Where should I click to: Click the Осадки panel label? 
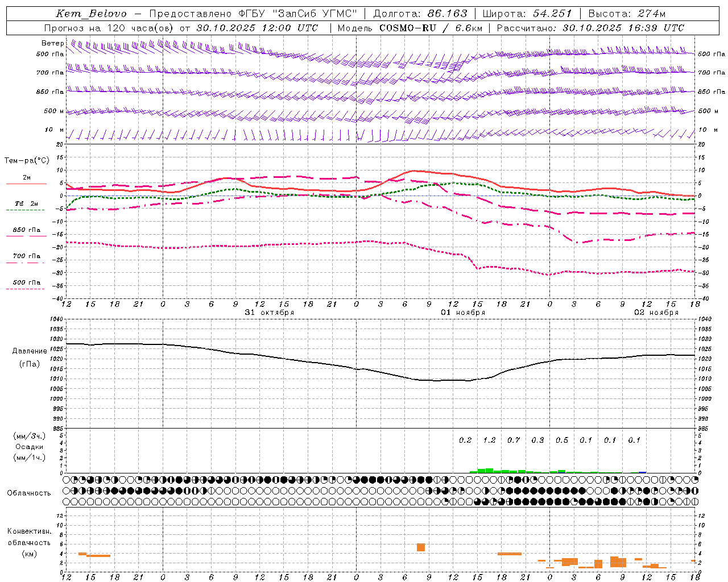30,447
